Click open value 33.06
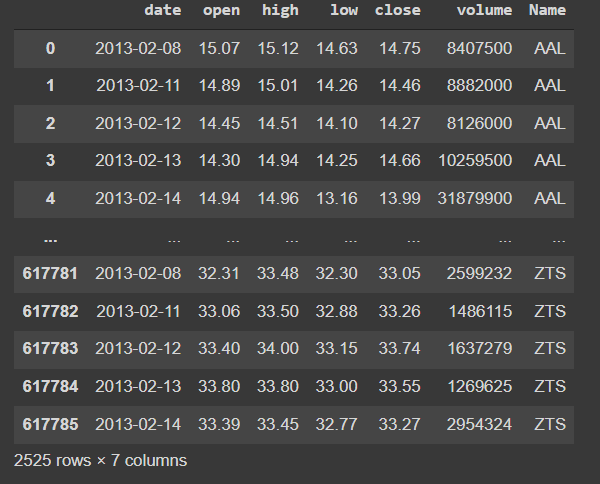Image resolution: width=600 pixels, height=484 pixels. pyautogui.click(x=219, y=311)
